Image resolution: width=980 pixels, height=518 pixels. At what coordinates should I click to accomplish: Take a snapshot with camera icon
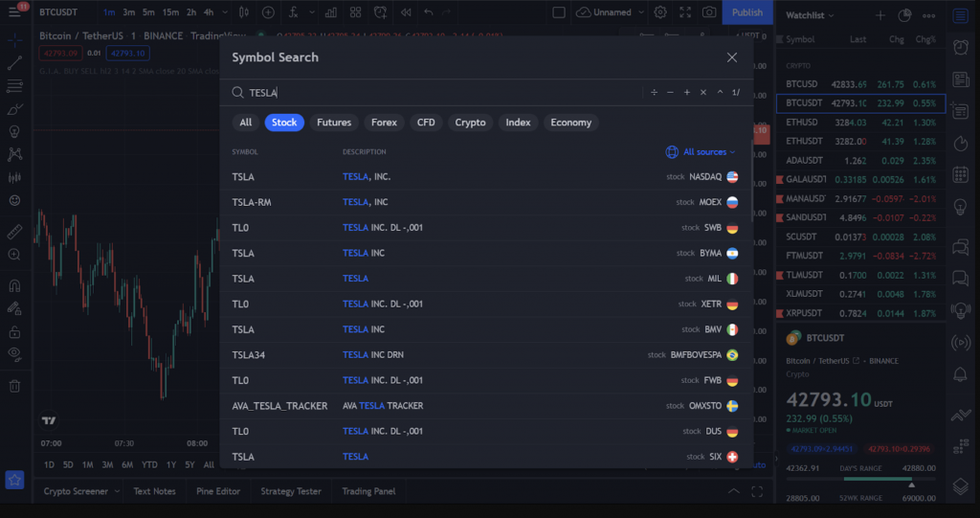709,11
